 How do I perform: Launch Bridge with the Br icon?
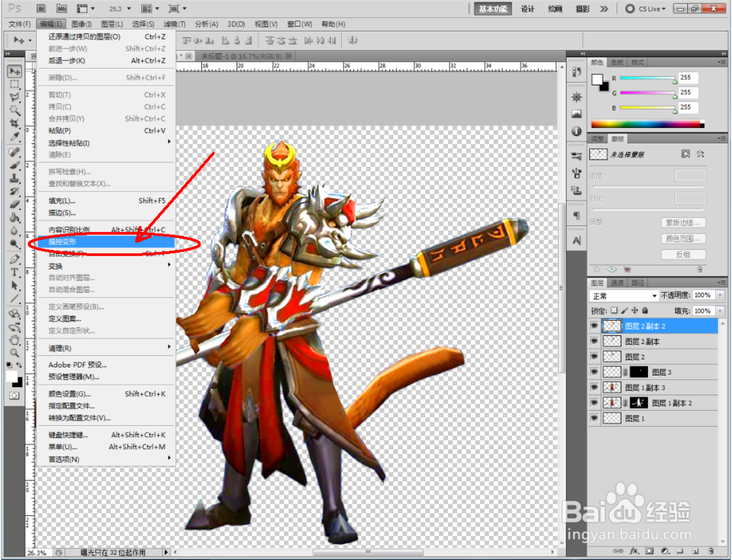tap(41, 8)
